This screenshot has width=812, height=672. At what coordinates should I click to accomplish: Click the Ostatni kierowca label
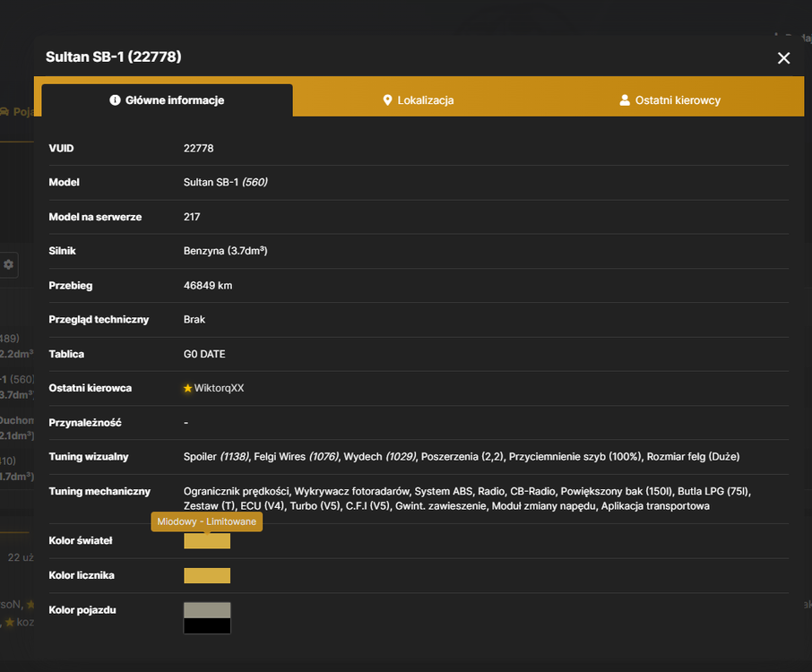tap(91, 388)
